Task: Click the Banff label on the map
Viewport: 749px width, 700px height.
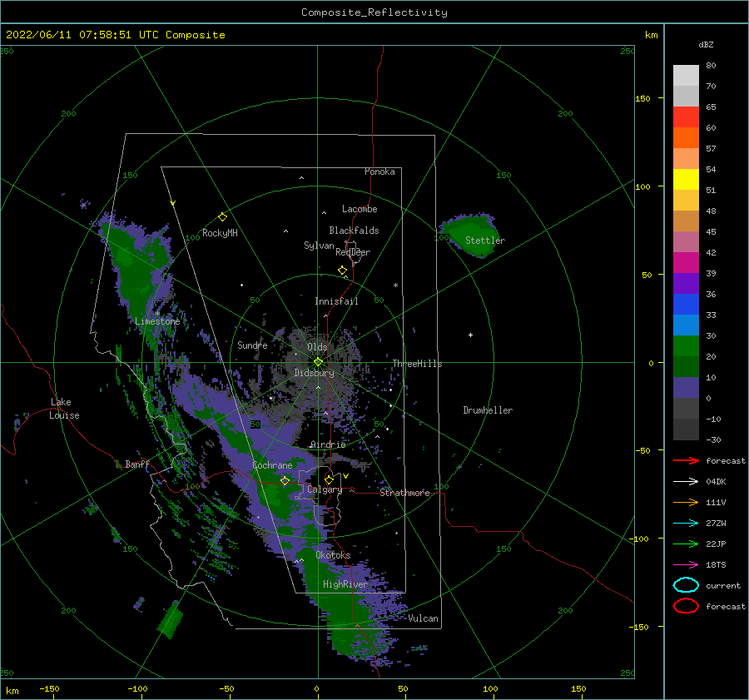Action: (137, 464)
